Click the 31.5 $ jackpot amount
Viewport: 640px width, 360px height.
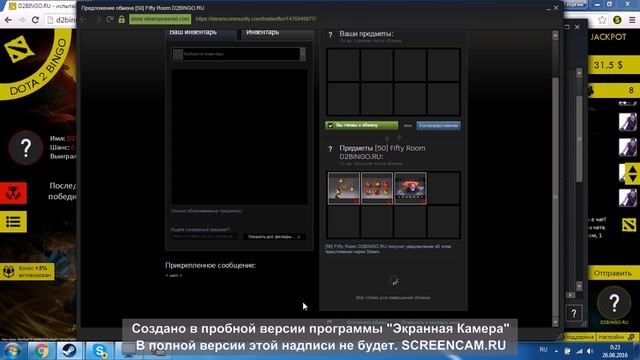[x=608, y=65]
